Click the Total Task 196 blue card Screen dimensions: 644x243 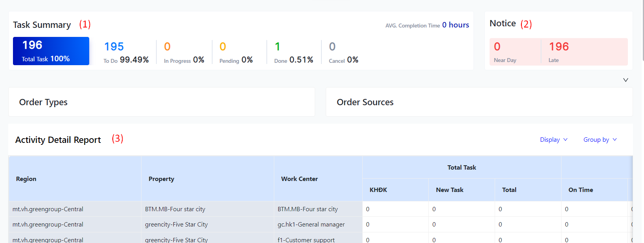[51, 51]
